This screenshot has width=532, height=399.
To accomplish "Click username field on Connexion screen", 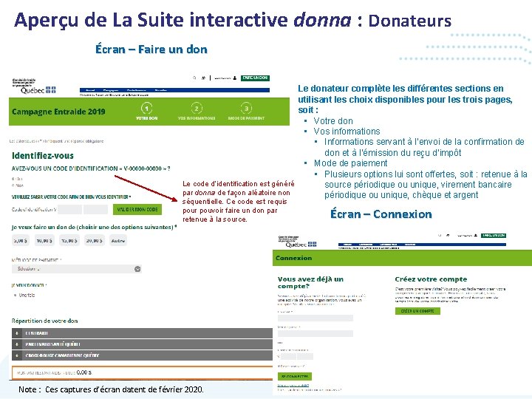I will [x=316, y=318].
